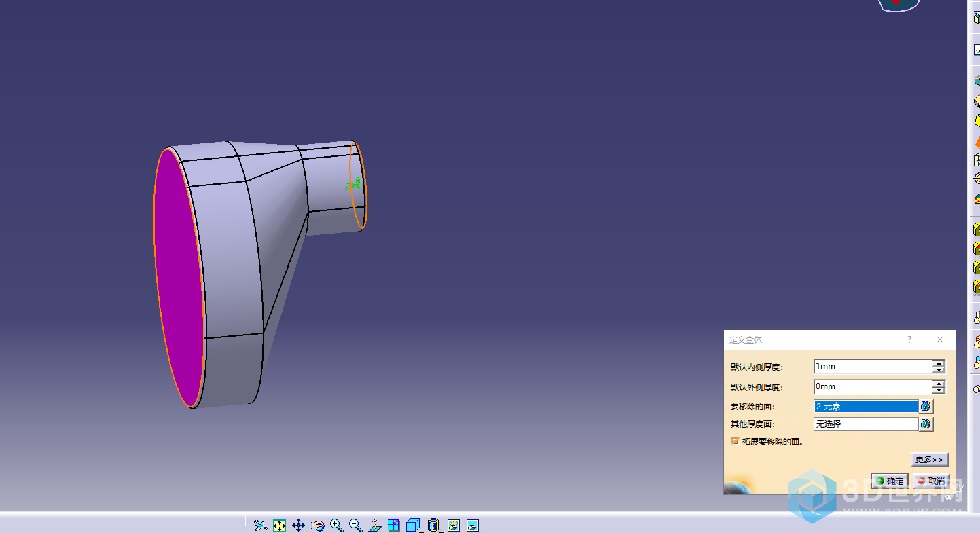Click the default inside thickness field 1mm

click(873, 366)
